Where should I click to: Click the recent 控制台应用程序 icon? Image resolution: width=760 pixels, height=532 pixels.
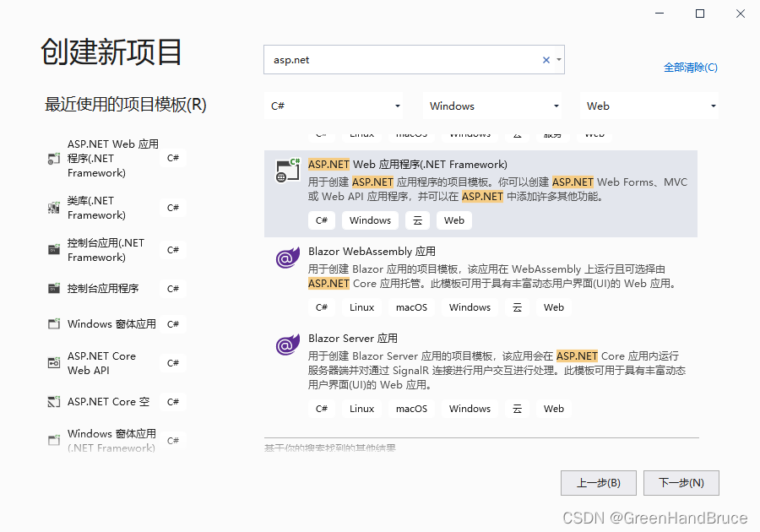tap(54, 288)
